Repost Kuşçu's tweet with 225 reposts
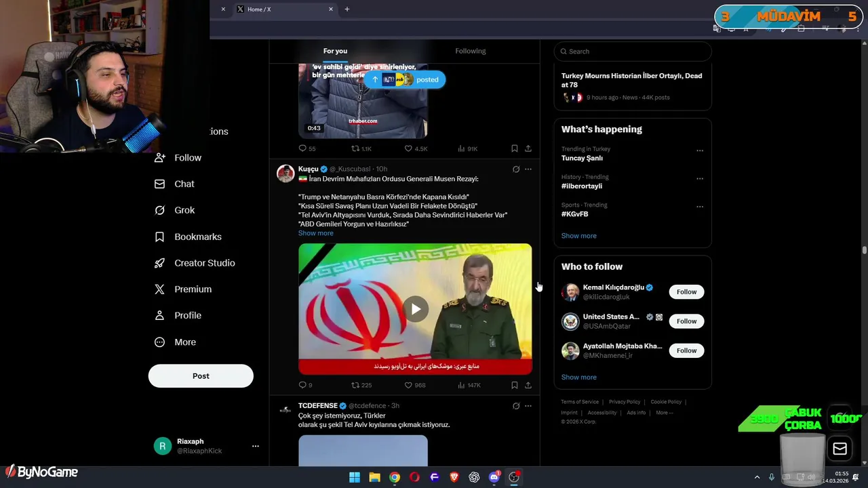The image size is (868, 488). click(361, 385)
